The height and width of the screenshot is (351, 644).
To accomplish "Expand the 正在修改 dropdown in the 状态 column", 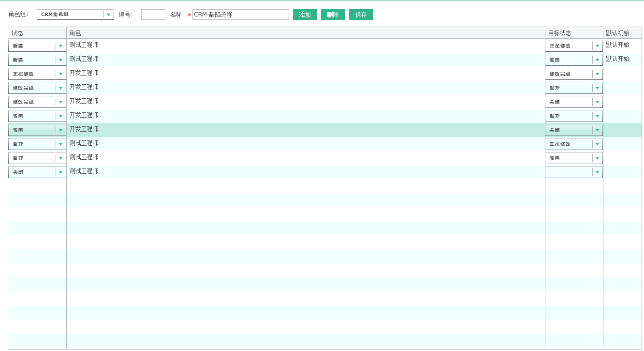I will pyautogui.click(x=37, y=74).
